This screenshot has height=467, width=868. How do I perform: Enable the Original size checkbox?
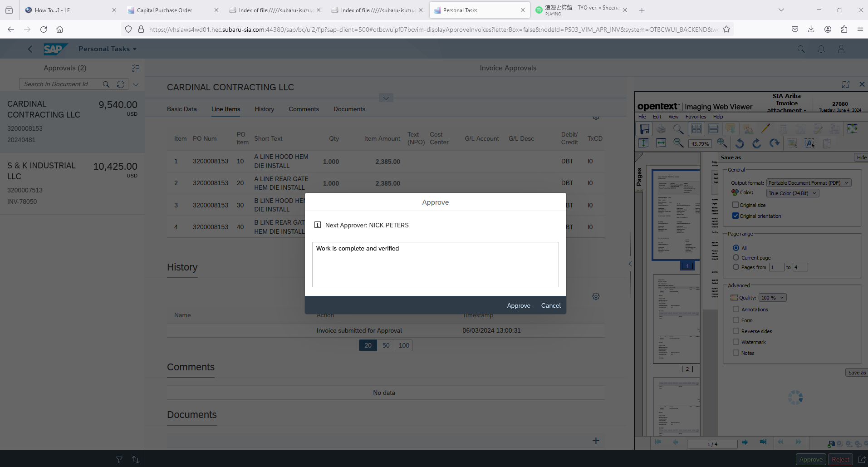point(736,205)
